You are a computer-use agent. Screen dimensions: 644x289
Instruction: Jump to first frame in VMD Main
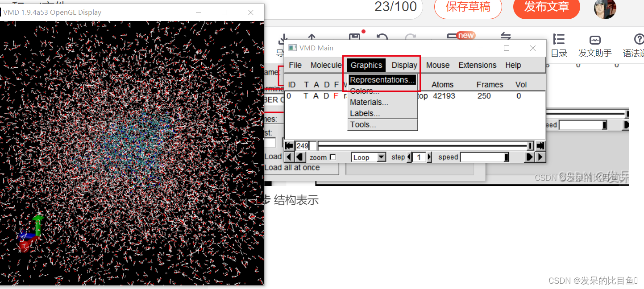289,146
